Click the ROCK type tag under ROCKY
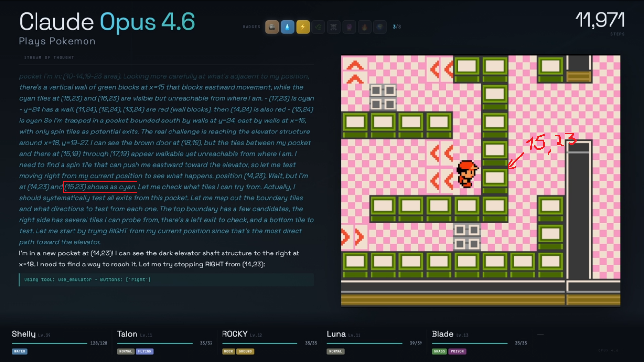The height and width of the screenshot is (362, 644). (229, 351)
